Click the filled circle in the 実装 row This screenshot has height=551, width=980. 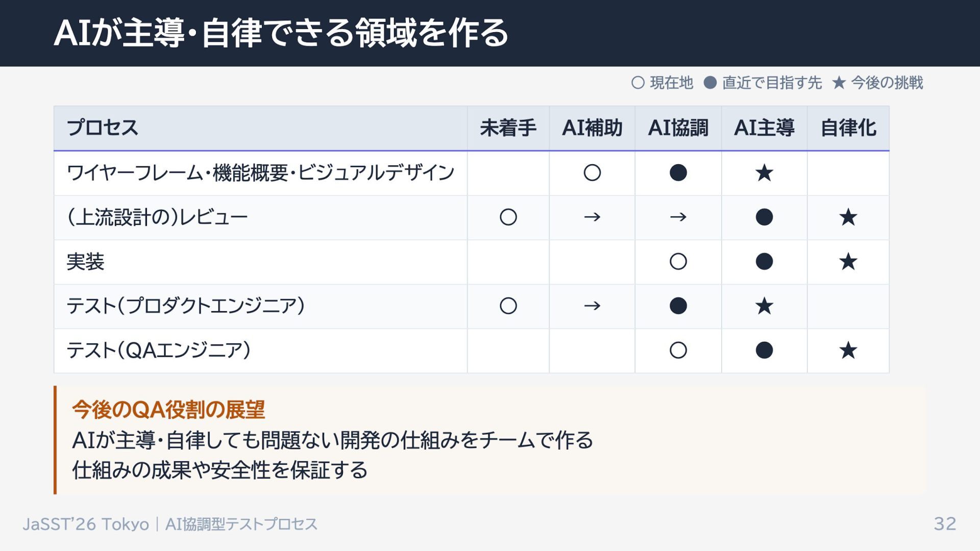pyautogui.click(x=764, y=262)
